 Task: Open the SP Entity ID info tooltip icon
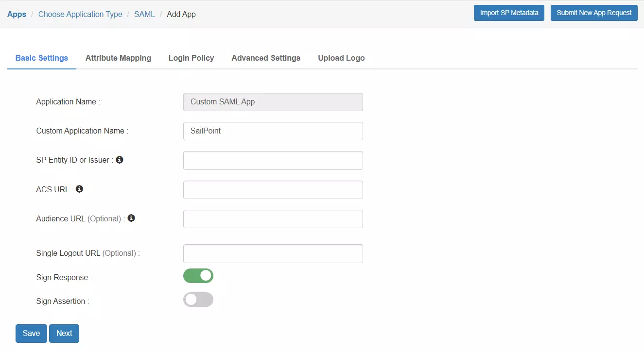coord(120,160)
